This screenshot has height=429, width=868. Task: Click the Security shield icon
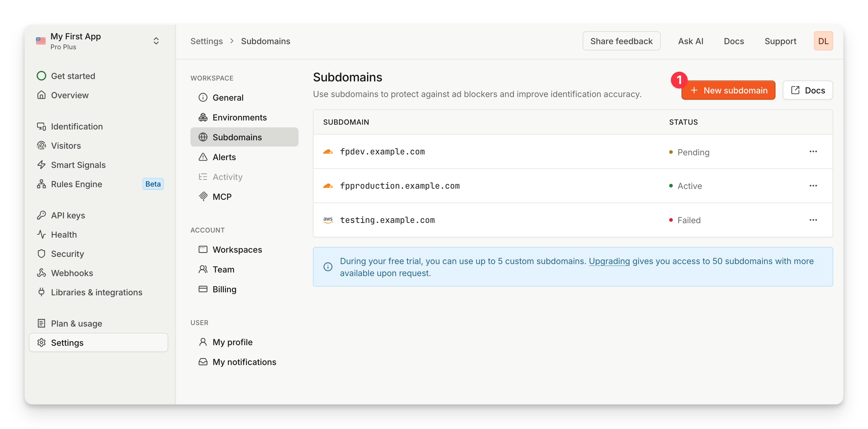coord(41,254)
